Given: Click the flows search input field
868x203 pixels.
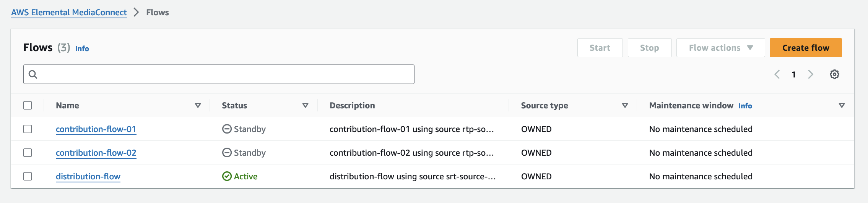Looking at the screenshot, I should pyautogui.click(x=226, y=74).
